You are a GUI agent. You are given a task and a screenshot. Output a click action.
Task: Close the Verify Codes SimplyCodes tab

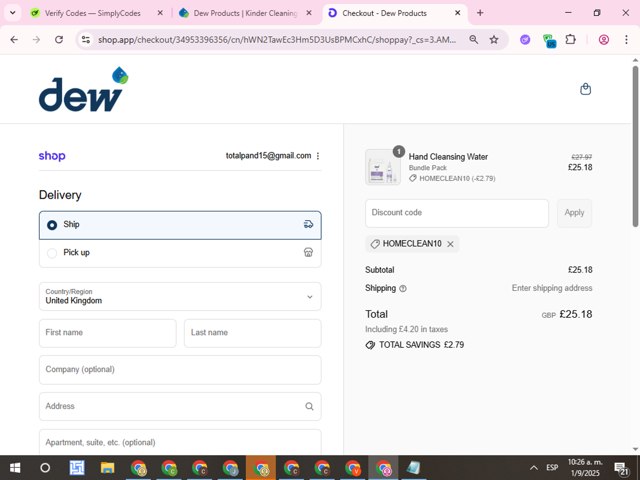(160, 13)
